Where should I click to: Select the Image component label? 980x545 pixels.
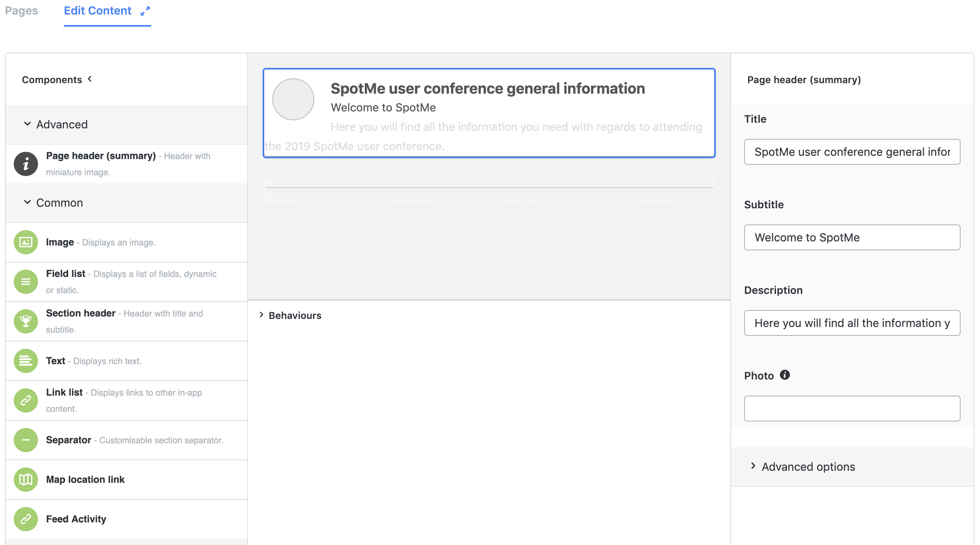pos(60,242)
